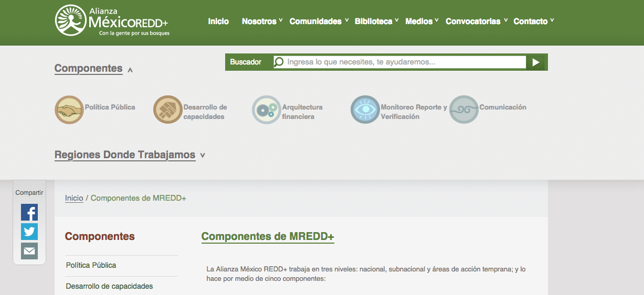Open the Biblioteca menu
The width and height of the screenshot is (644, 295).
[374, 21]
